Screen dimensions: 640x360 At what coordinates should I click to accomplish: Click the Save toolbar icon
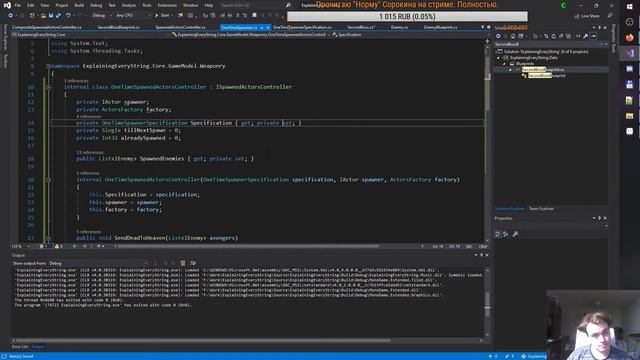[51, 16]
